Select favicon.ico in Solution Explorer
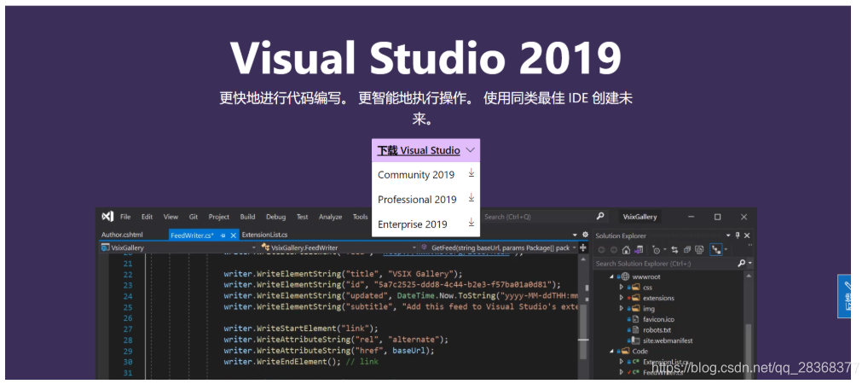868x384 pixels. (657, 319)
